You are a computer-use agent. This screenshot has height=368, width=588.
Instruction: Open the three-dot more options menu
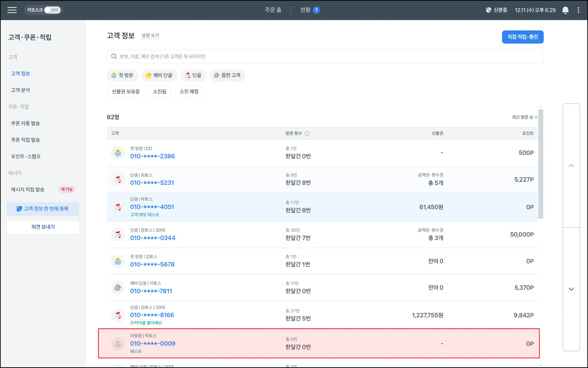click(578, 10)
